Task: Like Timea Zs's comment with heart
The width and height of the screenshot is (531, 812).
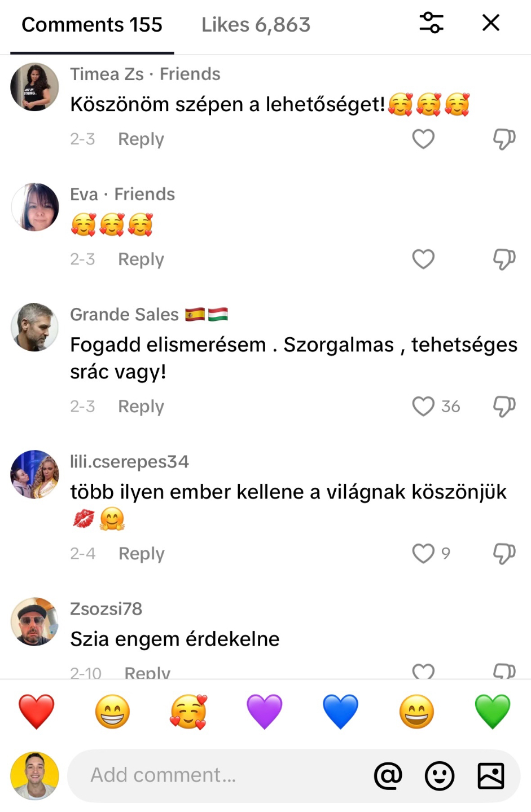Action: click(x=423, y=139)
